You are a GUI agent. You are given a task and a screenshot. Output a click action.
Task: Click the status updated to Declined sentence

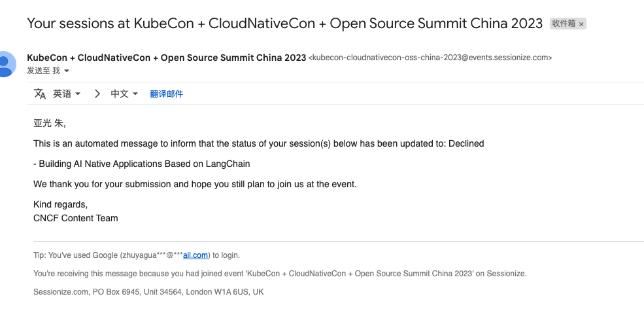[x=258, y=143]
